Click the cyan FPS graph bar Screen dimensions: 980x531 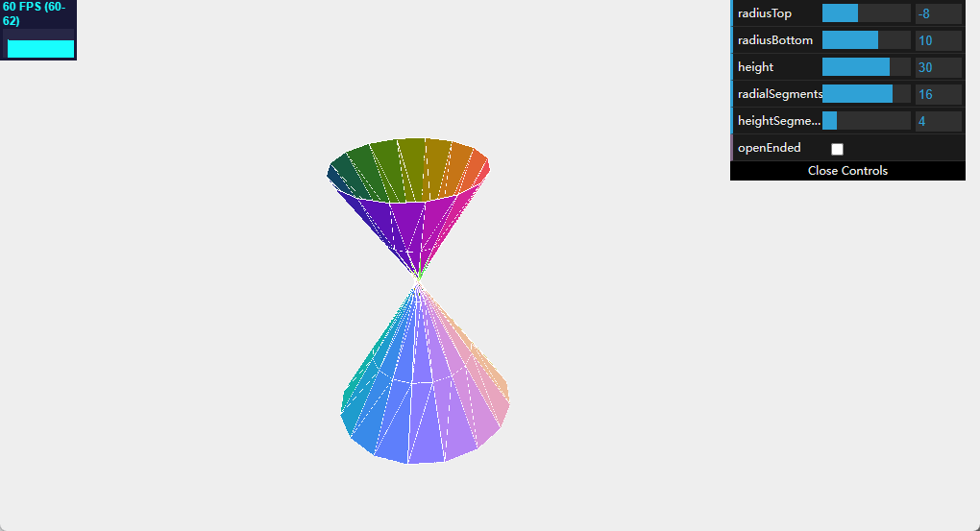coord(39,48)
